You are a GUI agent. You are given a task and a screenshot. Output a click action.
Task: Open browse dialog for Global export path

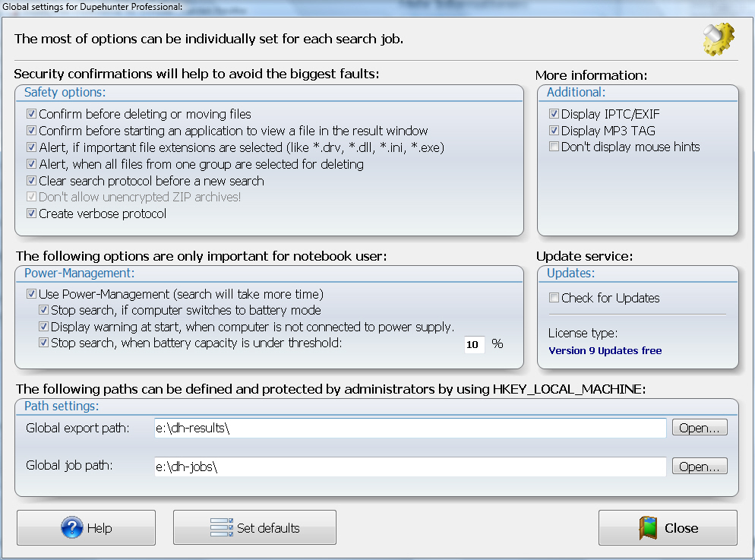point(700,428)
